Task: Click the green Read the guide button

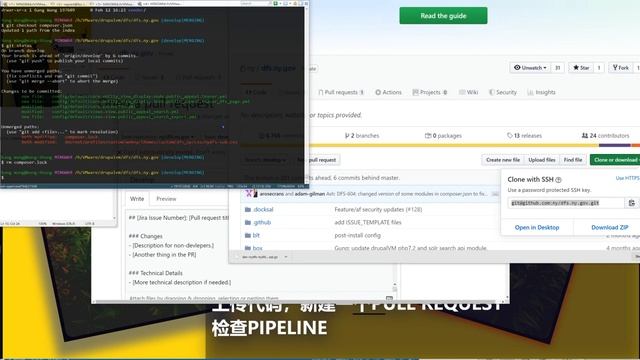Action: tap(443, 16)
